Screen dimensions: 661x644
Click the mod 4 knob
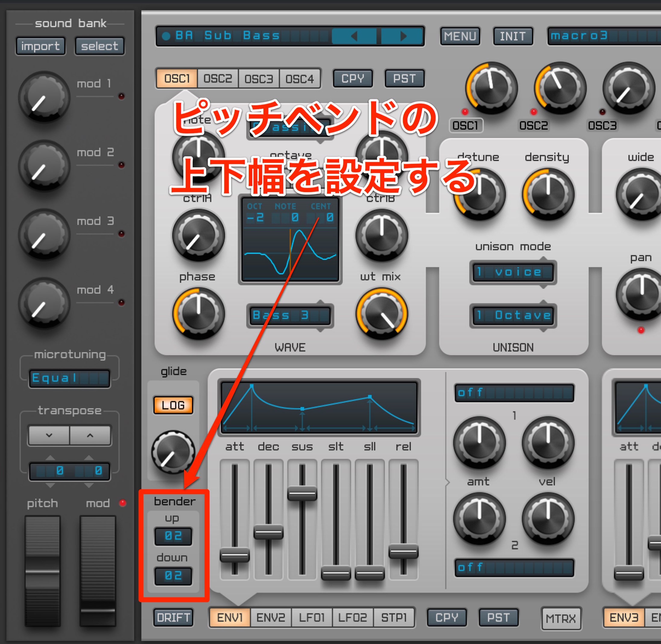(44, 303)
